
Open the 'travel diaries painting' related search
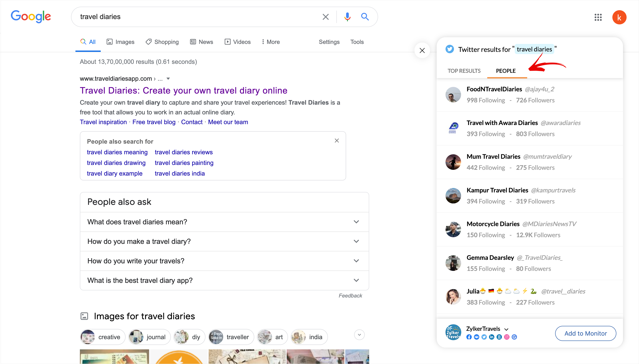184,163
